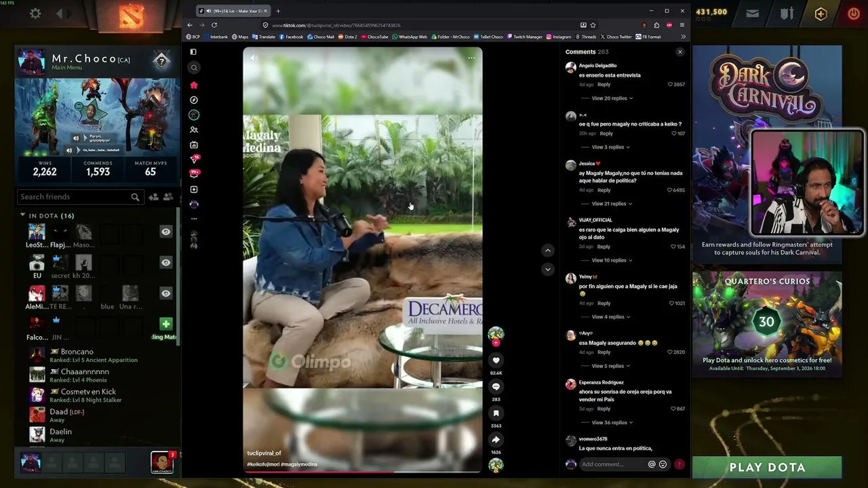Reload the TikTok browser page
868x488 pixels.
point(214,25)
